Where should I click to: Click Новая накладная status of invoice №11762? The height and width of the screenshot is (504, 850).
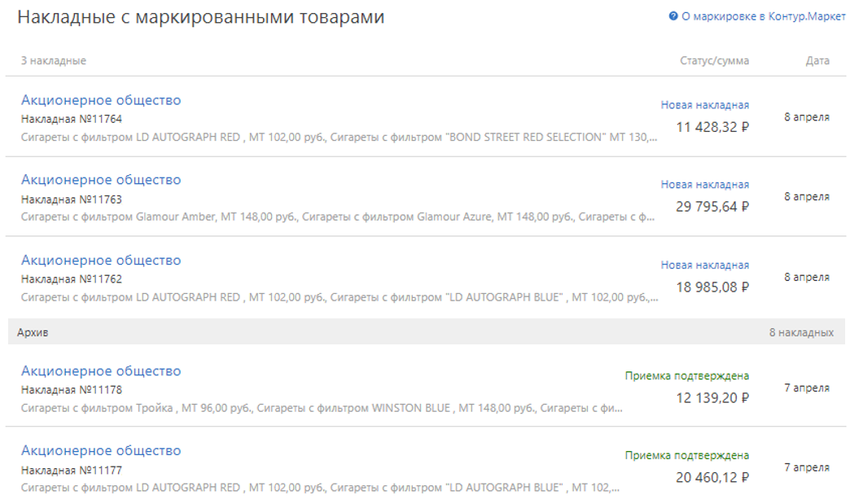point(705,265)
